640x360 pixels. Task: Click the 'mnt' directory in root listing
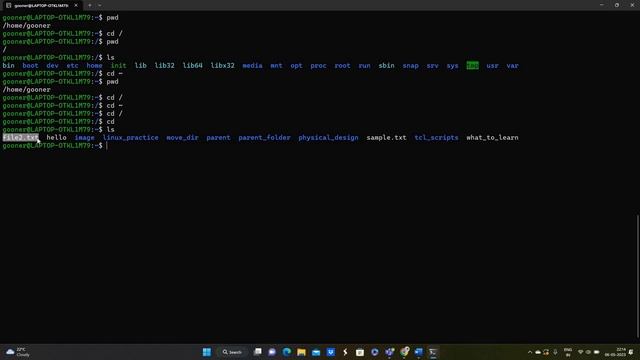pyautogui.click(x=276, y=66)
